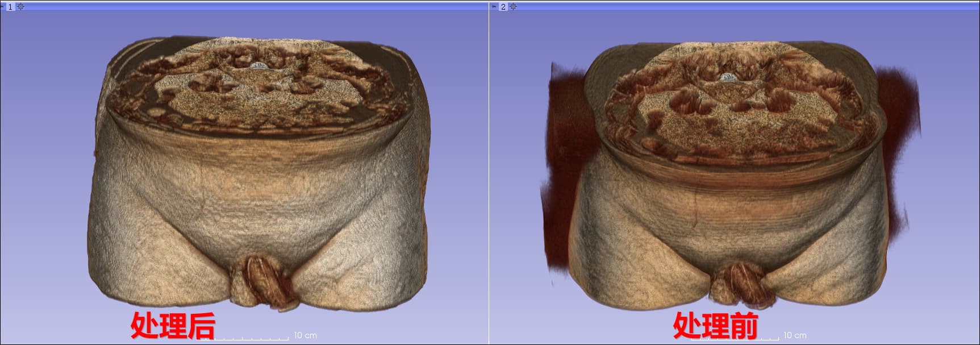Center the 3D view in view 1

pyautogui.click(x=20, y=7)
